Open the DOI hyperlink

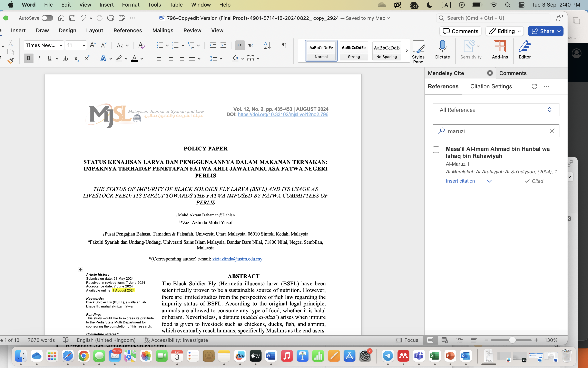[x=283, y=114]
